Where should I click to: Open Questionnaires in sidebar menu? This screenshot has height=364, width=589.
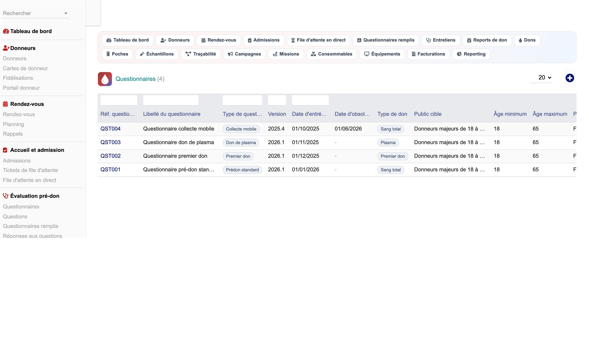pos(21,207)
